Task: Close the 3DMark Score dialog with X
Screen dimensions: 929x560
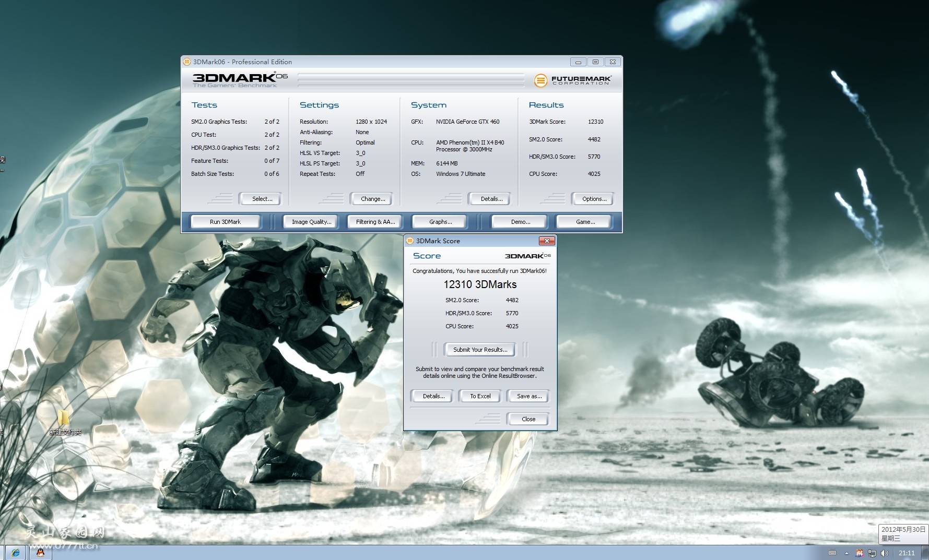Action: [546, 241]
